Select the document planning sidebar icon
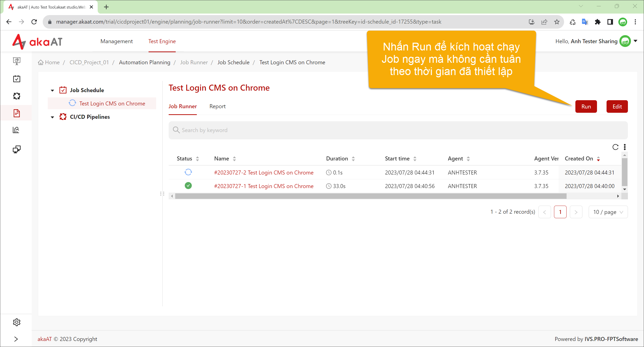 pyautogui.click(x=17, y=113)
